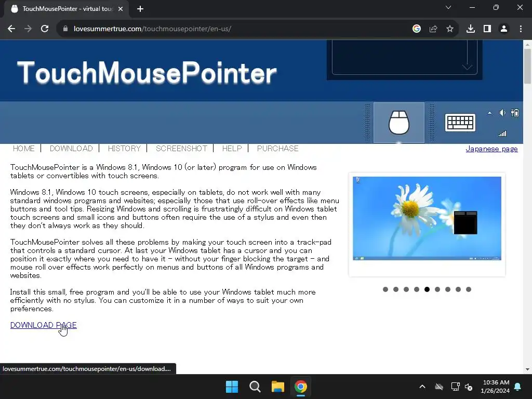Click the vertical scrollbar thumb

point(527,66)
